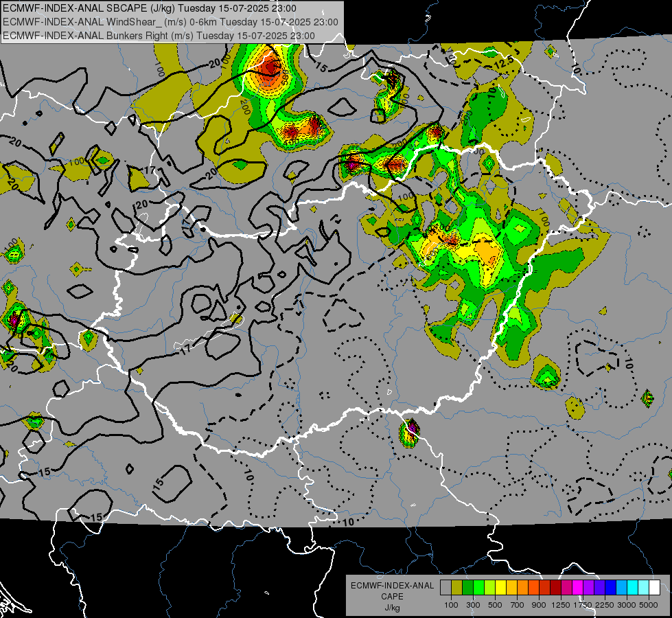
Task: Select the dark red swatch before 1250
Action: click(556, 588)
